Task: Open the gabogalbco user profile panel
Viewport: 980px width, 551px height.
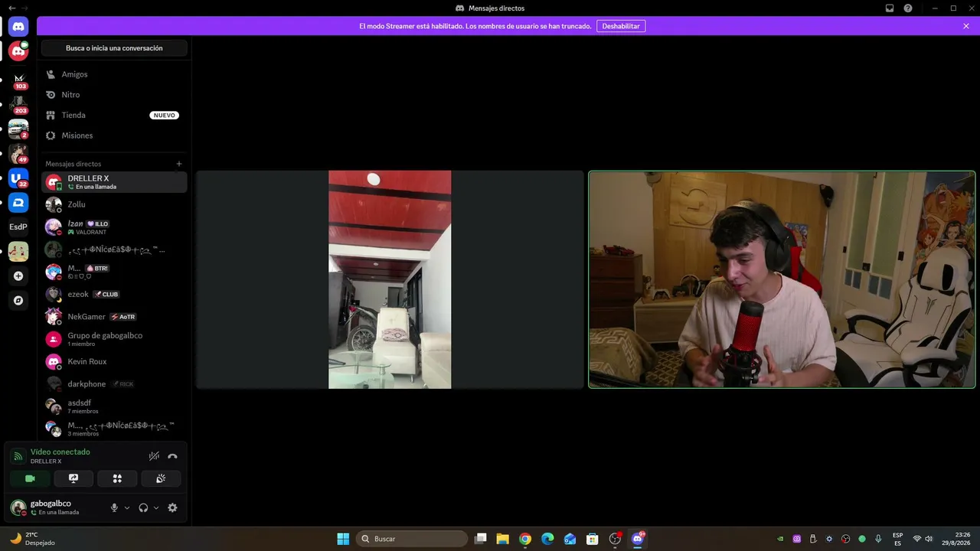Action: [55, 507]
